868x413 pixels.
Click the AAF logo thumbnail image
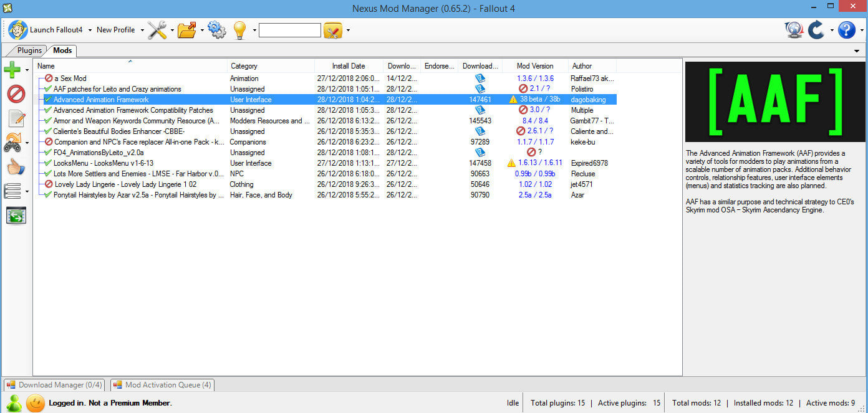pos(775,102)
